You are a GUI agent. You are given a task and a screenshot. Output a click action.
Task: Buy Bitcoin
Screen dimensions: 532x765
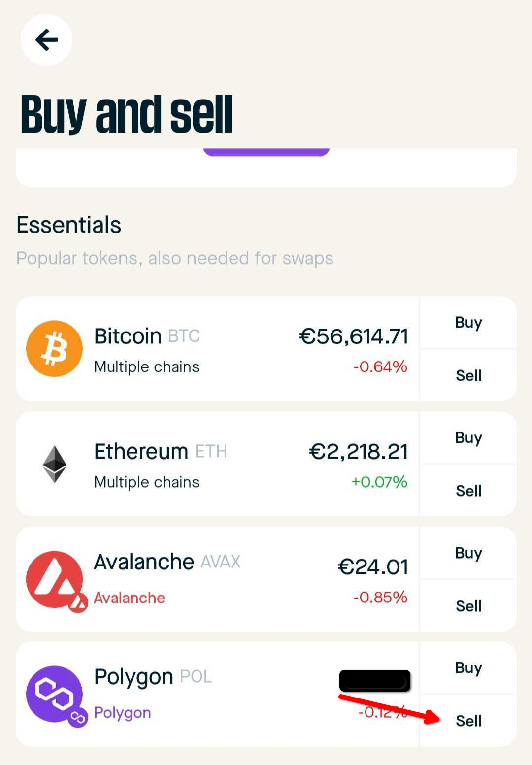468,323
